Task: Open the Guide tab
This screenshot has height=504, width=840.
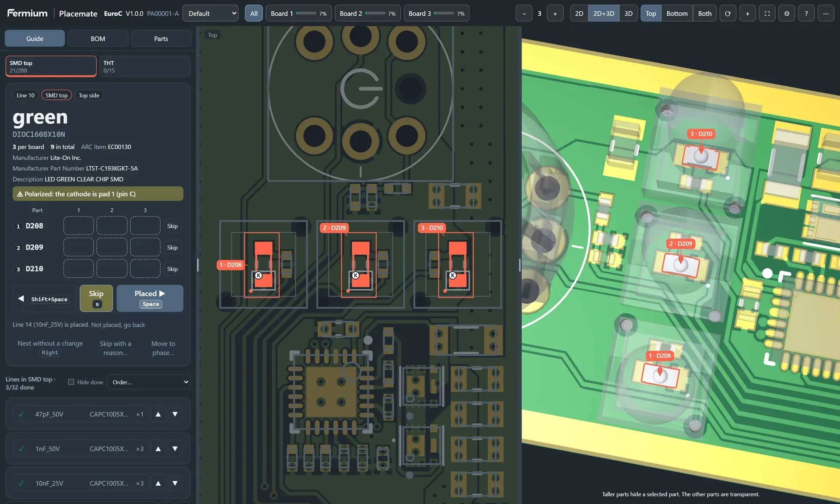Action: 35,38
